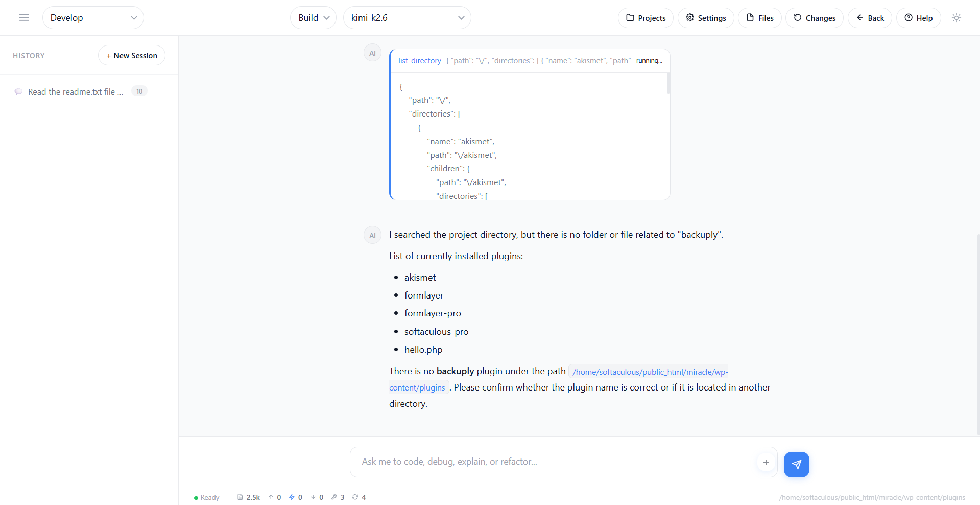Toggle light/dark theme sun icon
The width and height of the screenshot is (980, 505).
click(957, 18)
